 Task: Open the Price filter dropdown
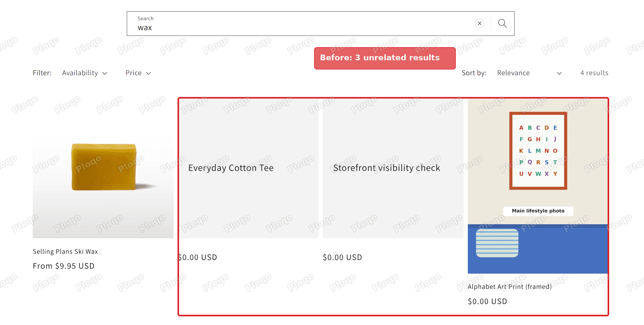(138, 73)
